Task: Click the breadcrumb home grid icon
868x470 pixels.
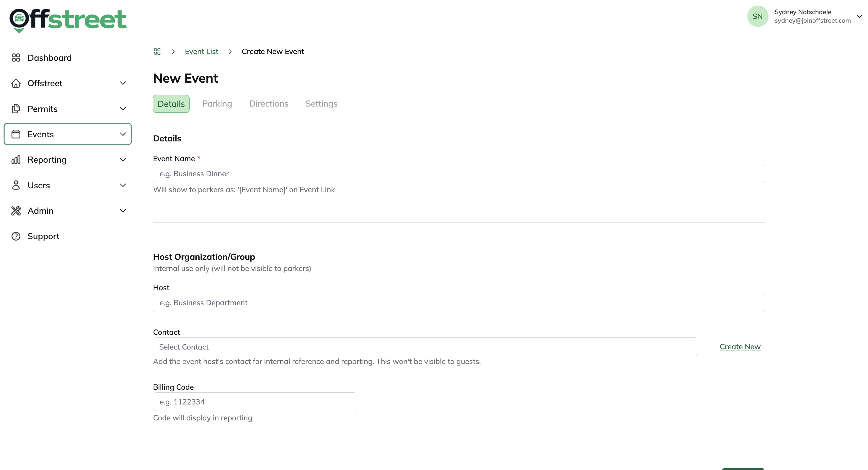Action: (157, 52)
